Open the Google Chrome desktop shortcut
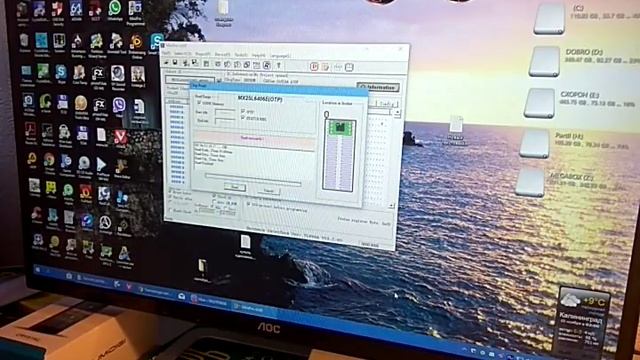Viewport: 640px width, 360px height. [49, 161]
